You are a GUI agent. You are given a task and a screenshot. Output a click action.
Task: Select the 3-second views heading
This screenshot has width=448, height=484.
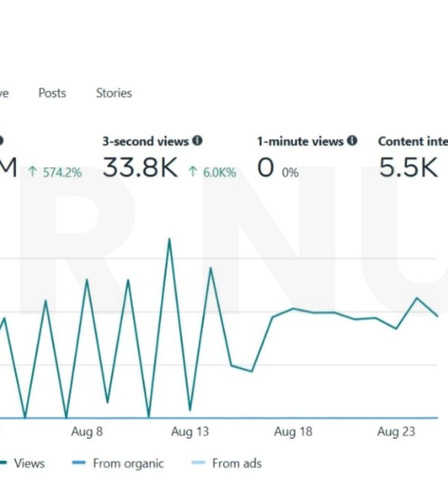click(145, 141)
